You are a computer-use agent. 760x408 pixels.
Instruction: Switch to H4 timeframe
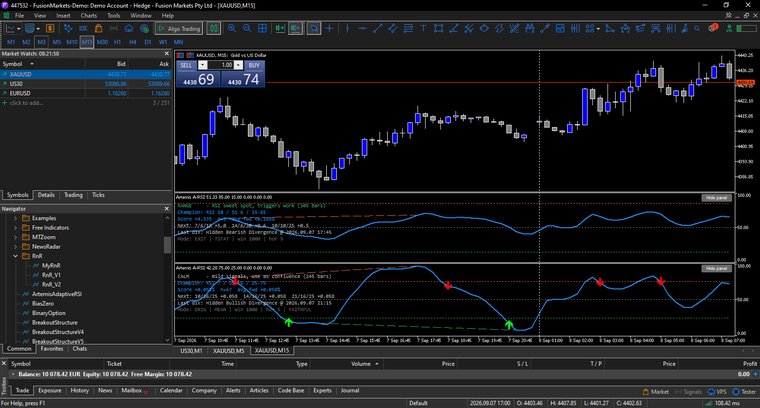(133, 42)
